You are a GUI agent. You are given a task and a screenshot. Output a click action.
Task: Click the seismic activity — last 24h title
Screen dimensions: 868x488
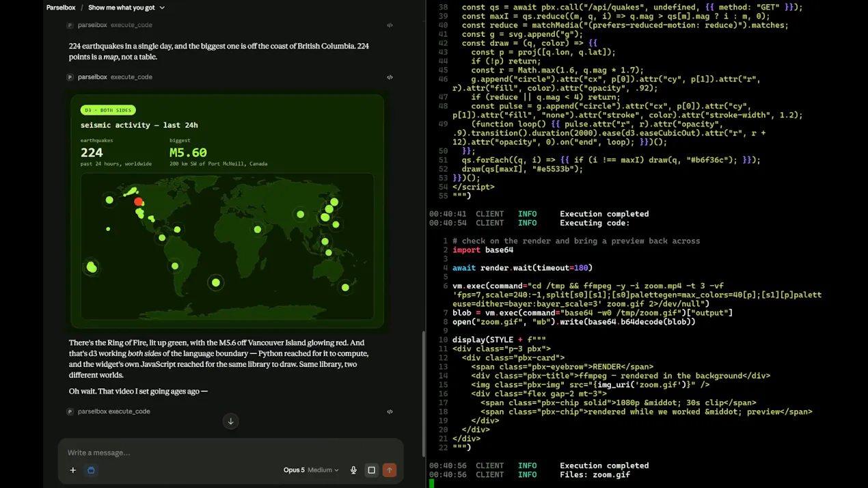(x=139, y=125)
